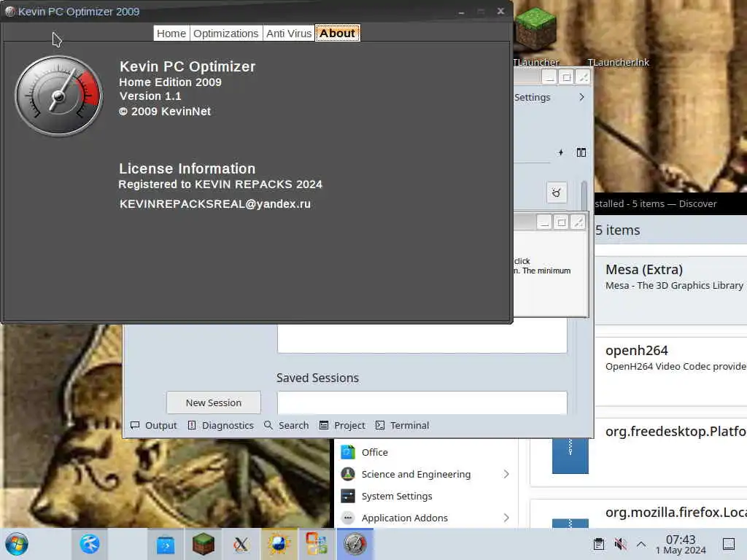The height and width of the screenshot is (560, 747).
Task: Select the About tab
Action: pos(337,34)
